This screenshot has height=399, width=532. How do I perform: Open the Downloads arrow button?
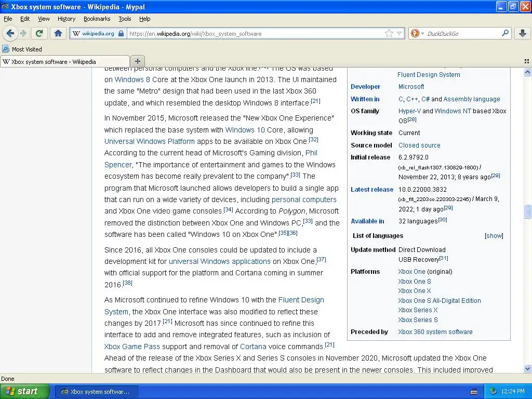click(x=523, y=33)
